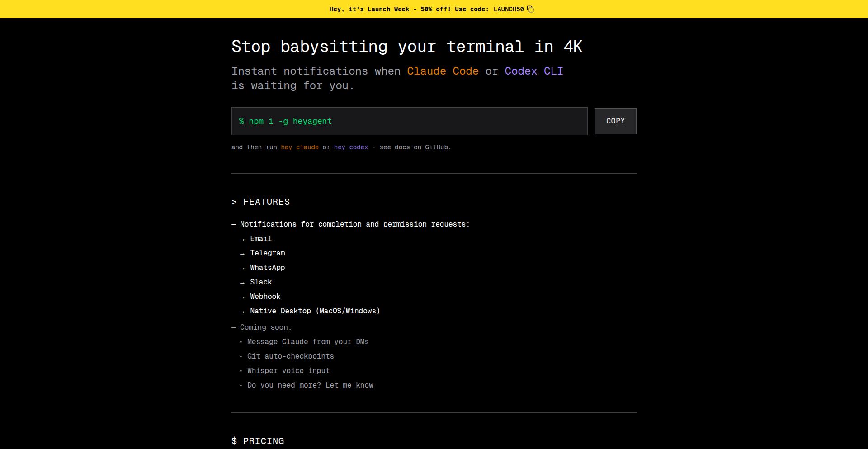Click the 'Let me know' link
Screen dimensions: 868x449
pyautogui.click(x=349, y=385)
